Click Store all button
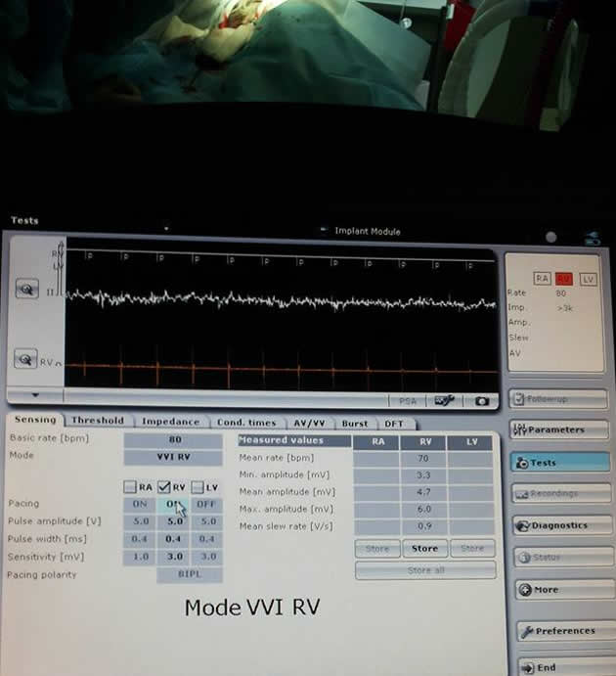The height and width of the screenshot is (676, 616). click(x=425, y=570)
